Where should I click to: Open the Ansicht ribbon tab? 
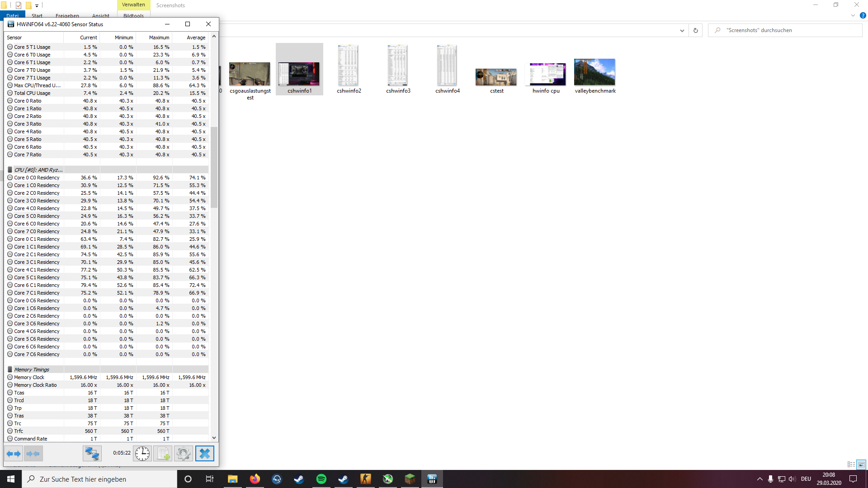click(100, 16)
